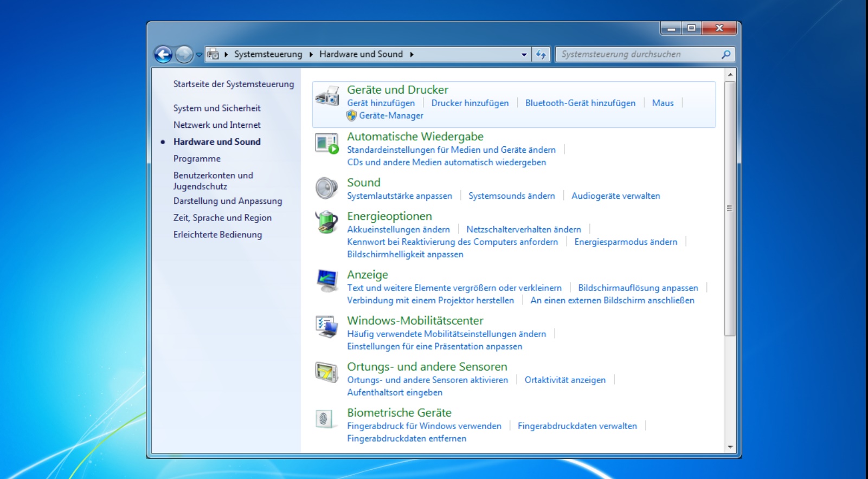This screenshot has width=868, height=479.
Task: Click the magnifier icon in search box
Action: (x=726, y=54)
